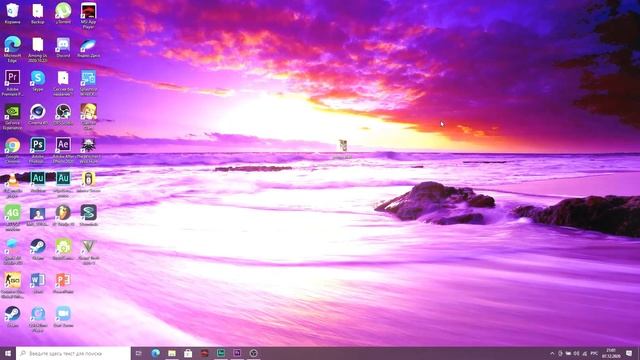Launch the GeForce Experience shortcut

coord(12,112)
